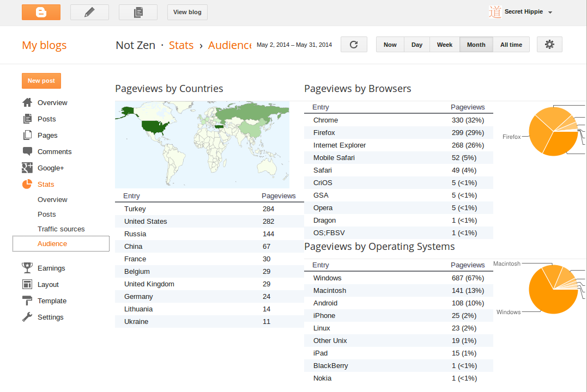Select the Week time range
Image resolution: width=587 pixels, height=392 pixels.
tap(445, 45)
